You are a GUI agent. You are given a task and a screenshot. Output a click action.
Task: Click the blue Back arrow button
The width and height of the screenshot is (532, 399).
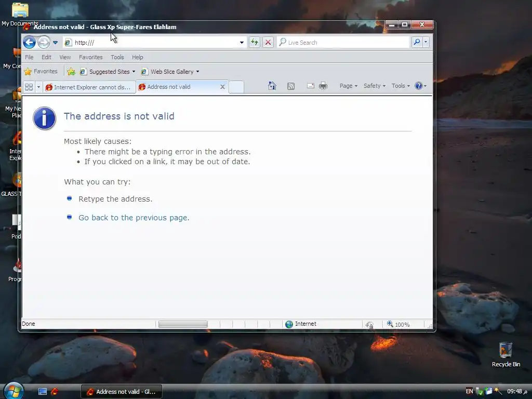point(30,43)
